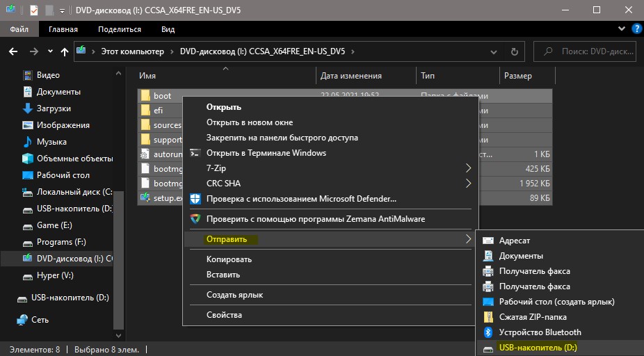
Task: Sort by Дата изменения column header
Action: (x=366, y=76)
